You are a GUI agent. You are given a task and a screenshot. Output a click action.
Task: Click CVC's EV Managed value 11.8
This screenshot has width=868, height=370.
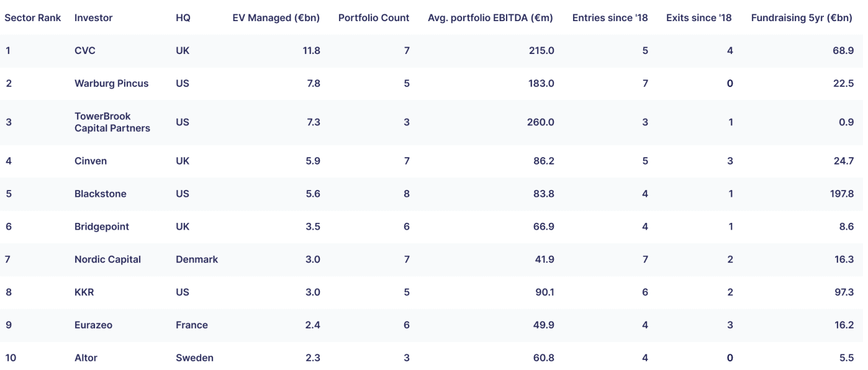(312, 51)
